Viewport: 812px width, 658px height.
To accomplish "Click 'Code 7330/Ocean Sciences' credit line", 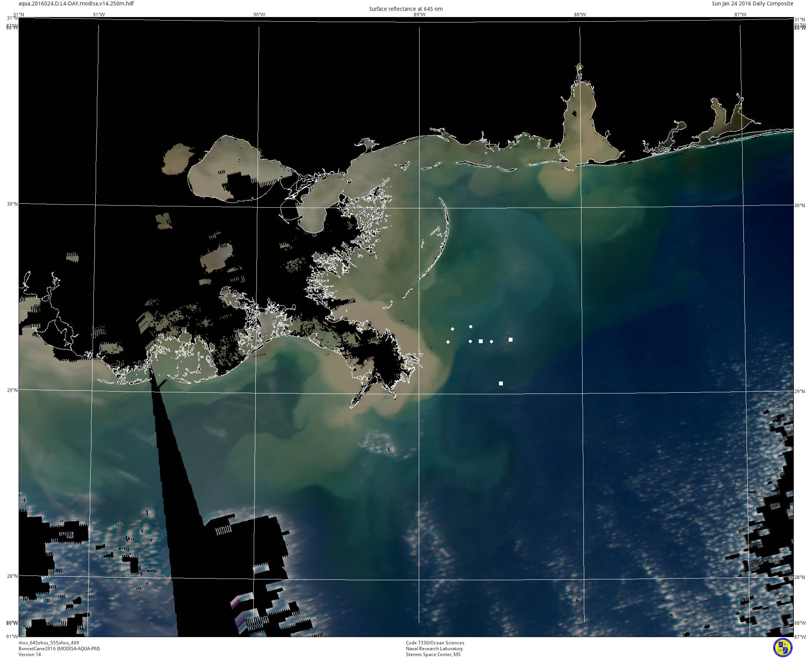I will (x=435, y=643).
